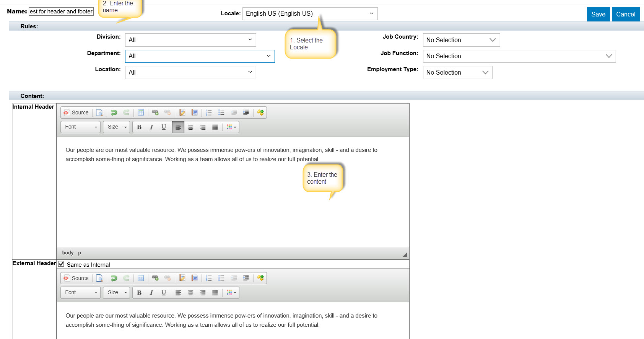Insert a table in Internal Header editor
Viewport: 644px width, 339px height.
click(141, 112)
